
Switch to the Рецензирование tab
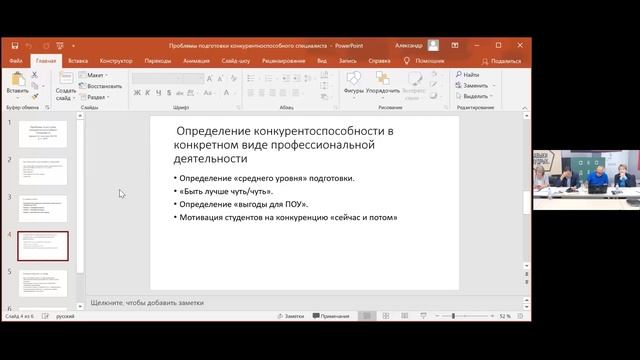284,61
